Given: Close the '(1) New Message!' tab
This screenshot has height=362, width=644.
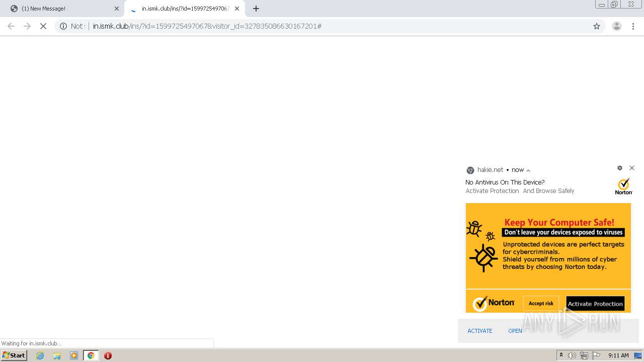Looking at the screenshot, I should (x=116, y=9).
